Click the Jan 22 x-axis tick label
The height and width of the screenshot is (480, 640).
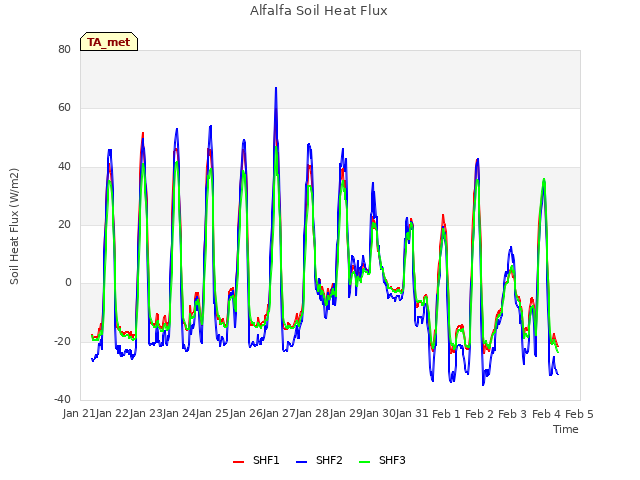point(113,414)
